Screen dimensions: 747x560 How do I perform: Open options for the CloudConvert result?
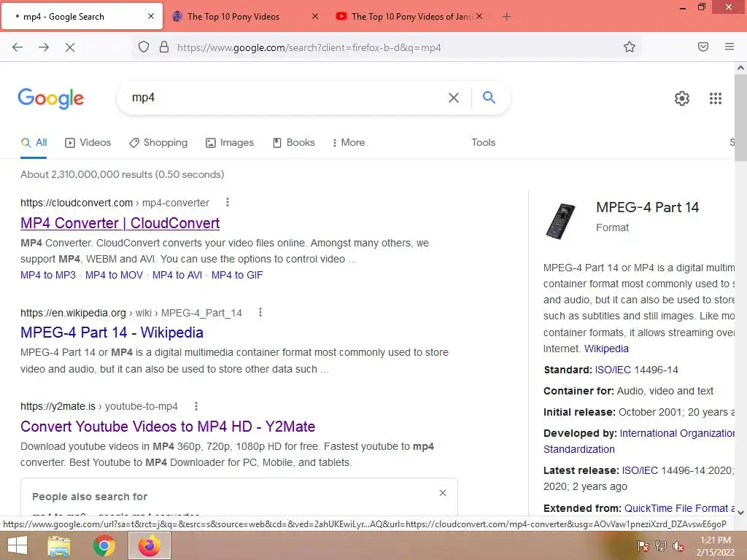coord(228,203)
